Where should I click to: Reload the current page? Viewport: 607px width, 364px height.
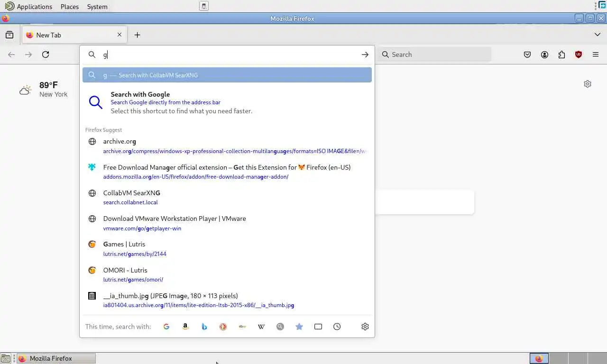46,55
